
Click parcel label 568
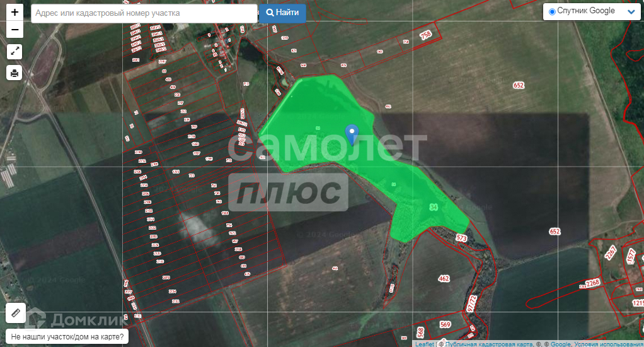(420, 332)
